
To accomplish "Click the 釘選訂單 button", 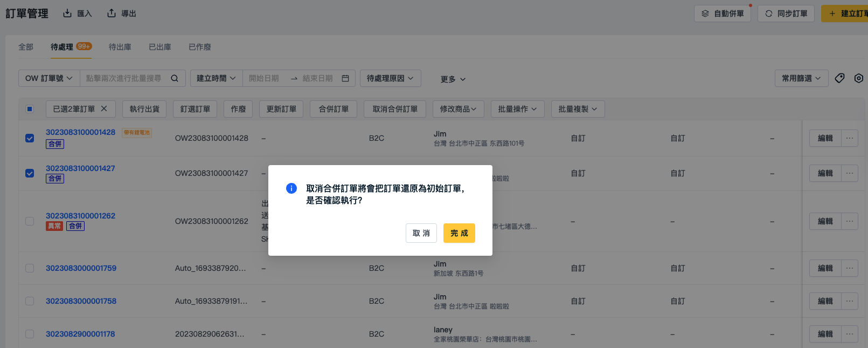I will coord(195,109).
